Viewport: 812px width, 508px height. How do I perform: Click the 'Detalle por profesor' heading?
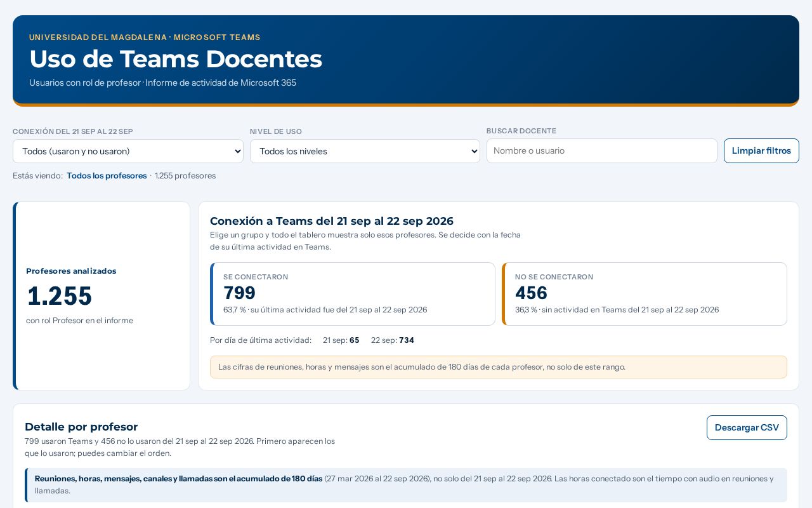click(x=81, y=427)
